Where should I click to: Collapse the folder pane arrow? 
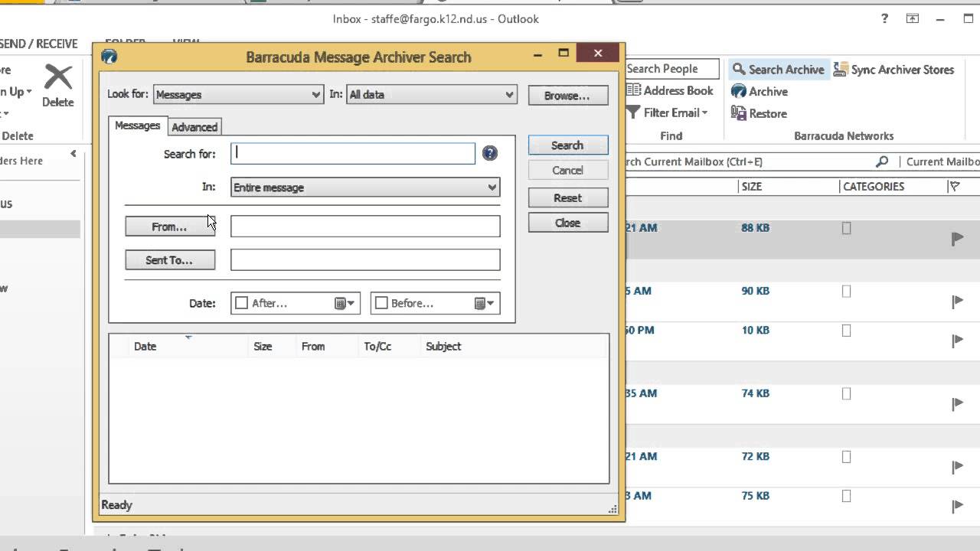pos(73,154)
